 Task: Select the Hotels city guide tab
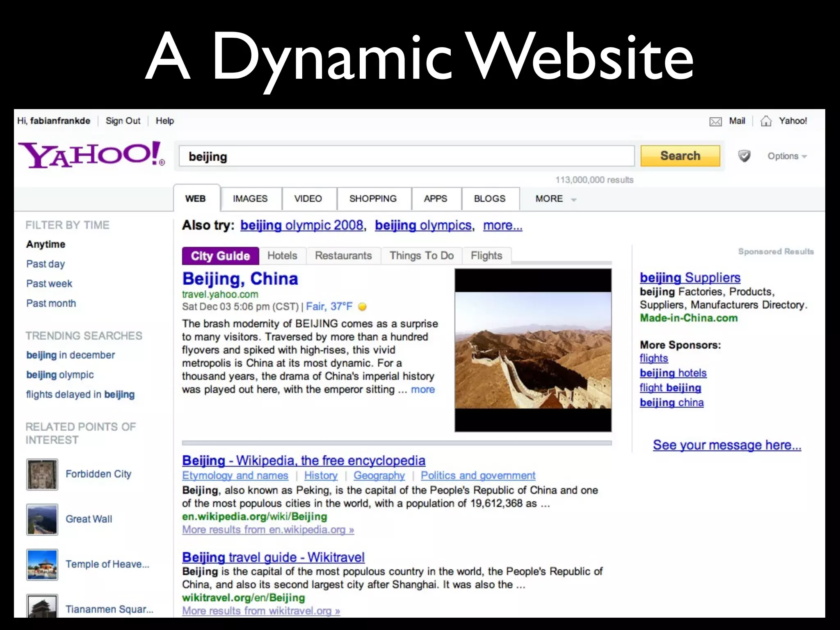click(x=282, y=256)
